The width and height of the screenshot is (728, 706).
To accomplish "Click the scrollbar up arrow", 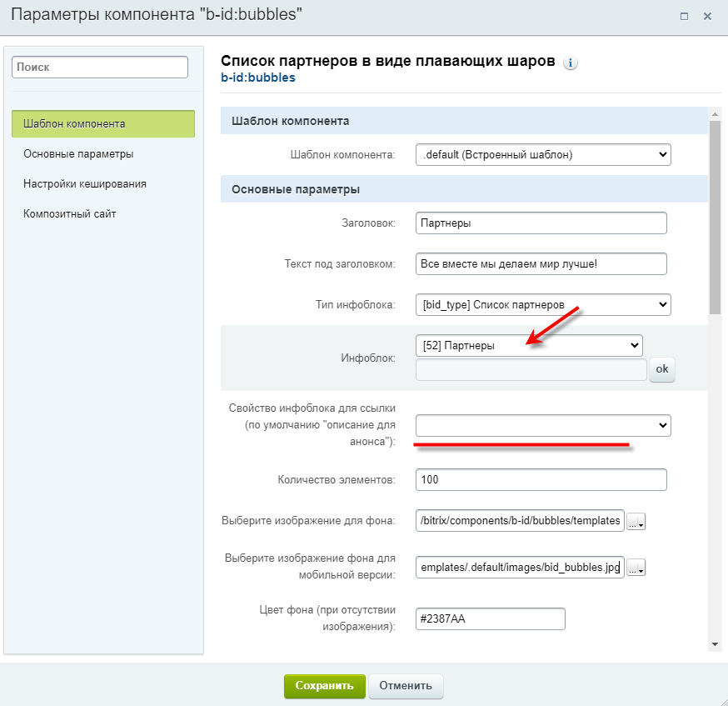I will [715, 114].
